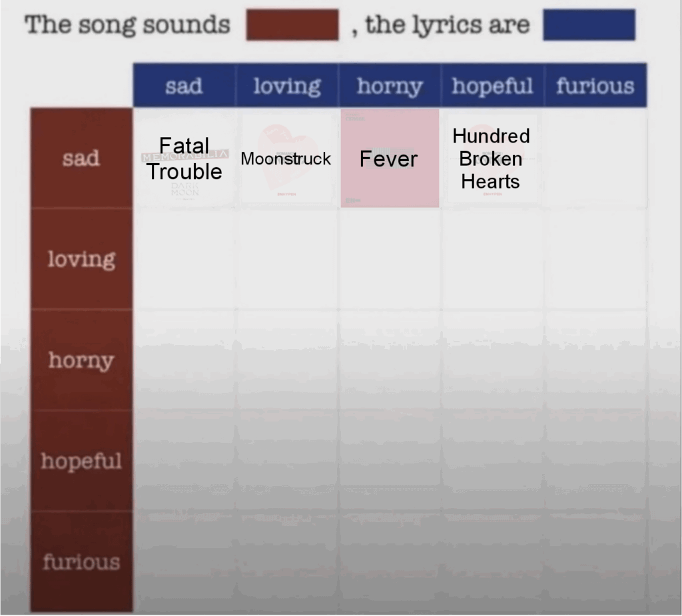Click the red 'hopeful' row label

[81, 461]
